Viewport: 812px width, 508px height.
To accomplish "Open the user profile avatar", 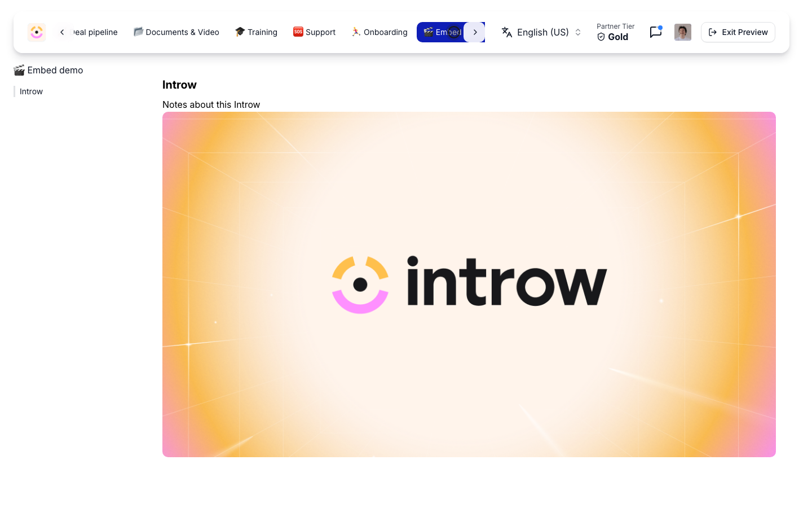I will click(683, 32).
